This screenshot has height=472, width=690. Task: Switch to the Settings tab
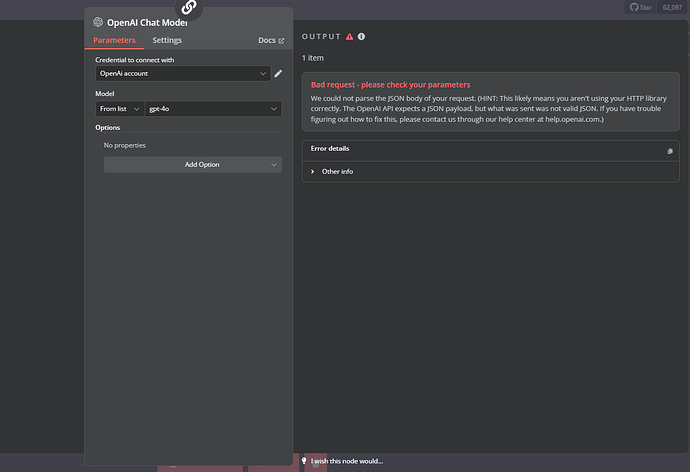167,40
